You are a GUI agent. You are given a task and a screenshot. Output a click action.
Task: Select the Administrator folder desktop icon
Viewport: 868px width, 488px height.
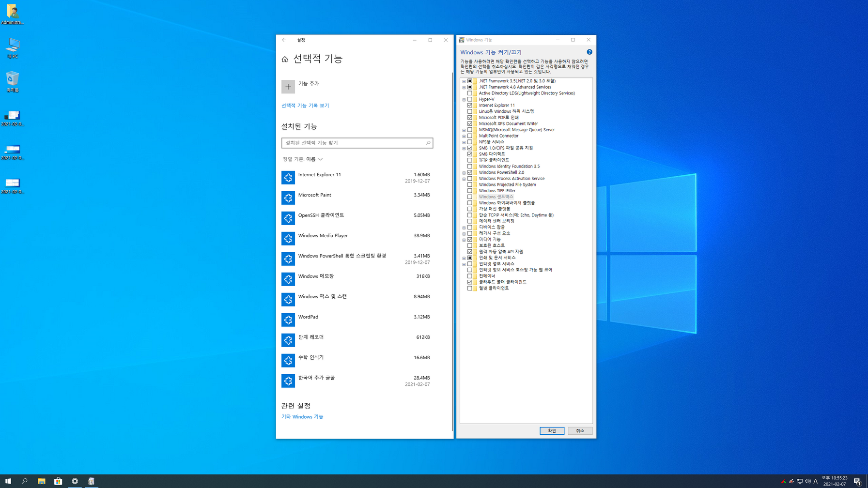(x=13, y=15)
